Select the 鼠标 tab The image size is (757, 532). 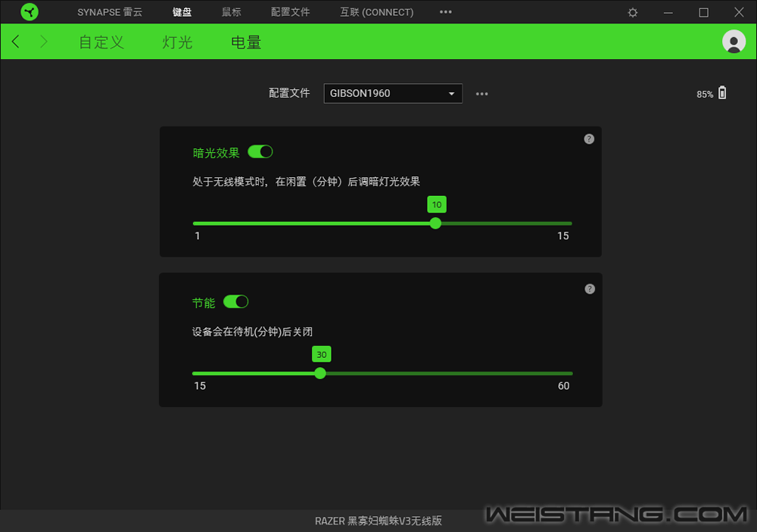click(231, 12)
